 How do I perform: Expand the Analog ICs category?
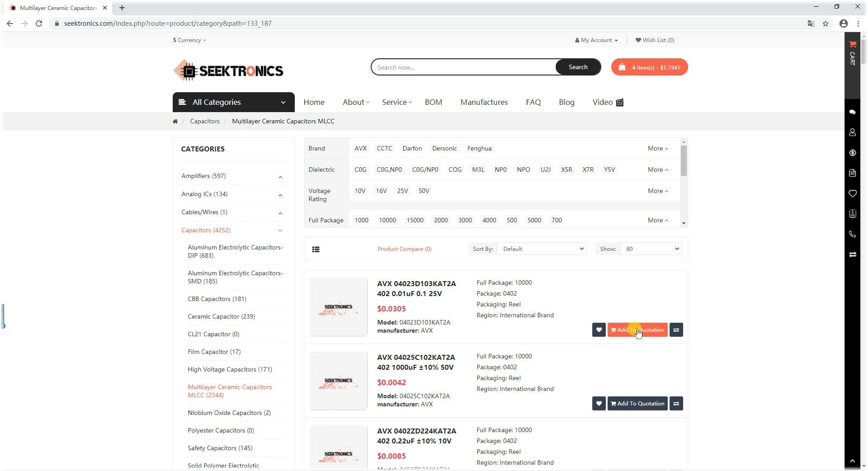tap(280, 195)
